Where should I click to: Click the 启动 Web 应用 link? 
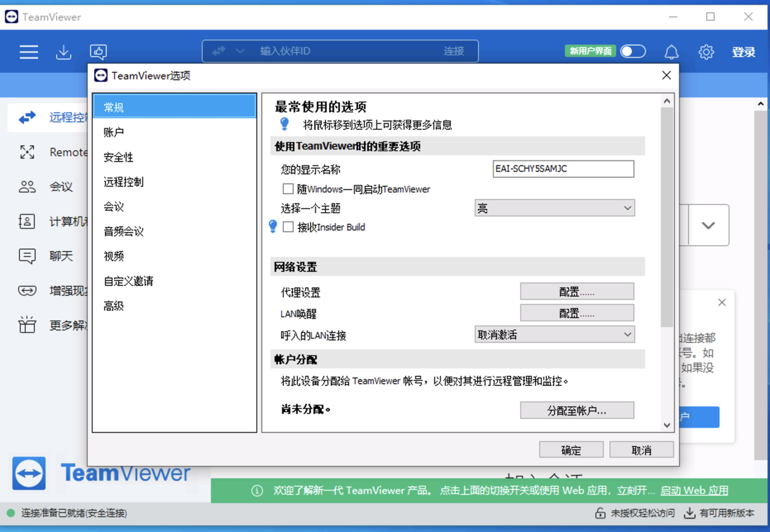coord(694,490)
